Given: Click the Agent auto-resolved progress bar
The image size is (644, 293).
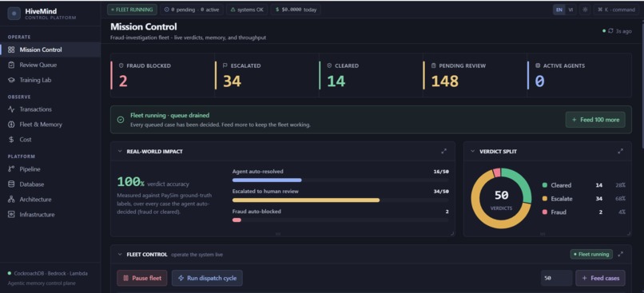Looking at the screenshot, I should pos(340,180).
